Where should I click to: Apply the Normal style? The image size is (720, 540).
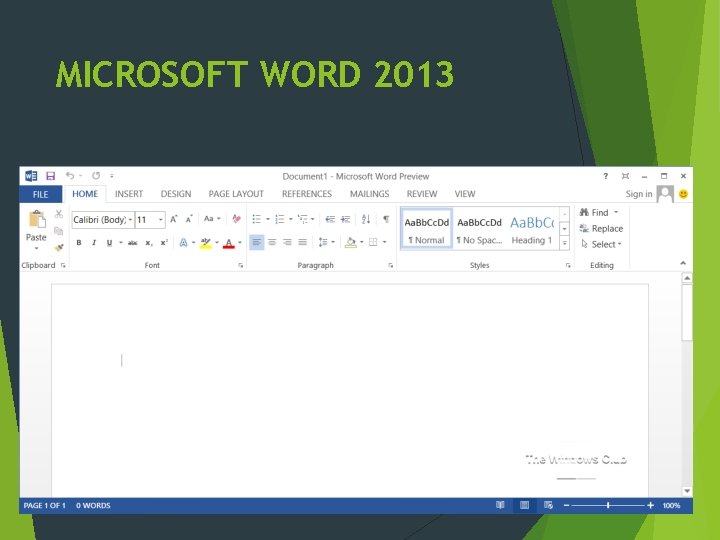(x=427, y=229)
